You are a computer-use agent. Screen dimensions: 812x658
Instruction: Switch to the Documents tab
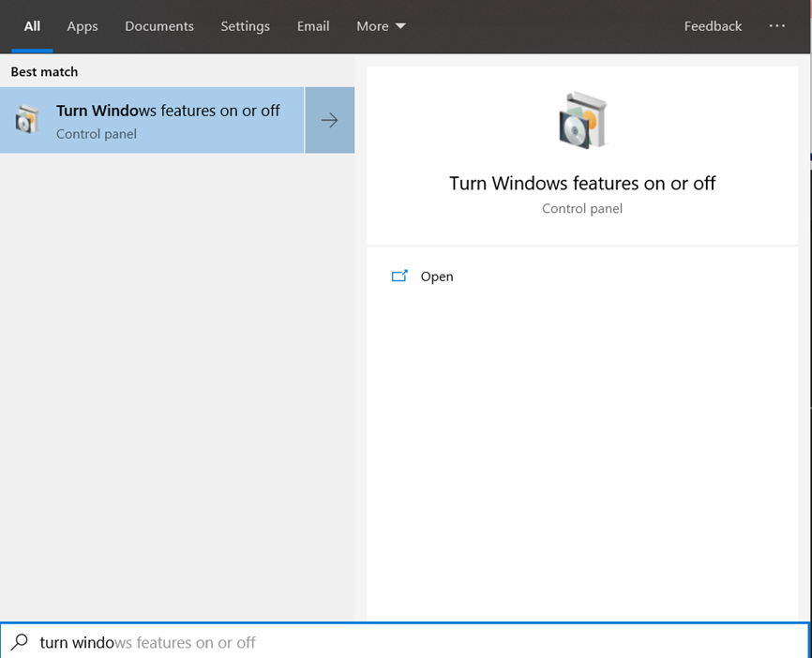click(159, 26)
